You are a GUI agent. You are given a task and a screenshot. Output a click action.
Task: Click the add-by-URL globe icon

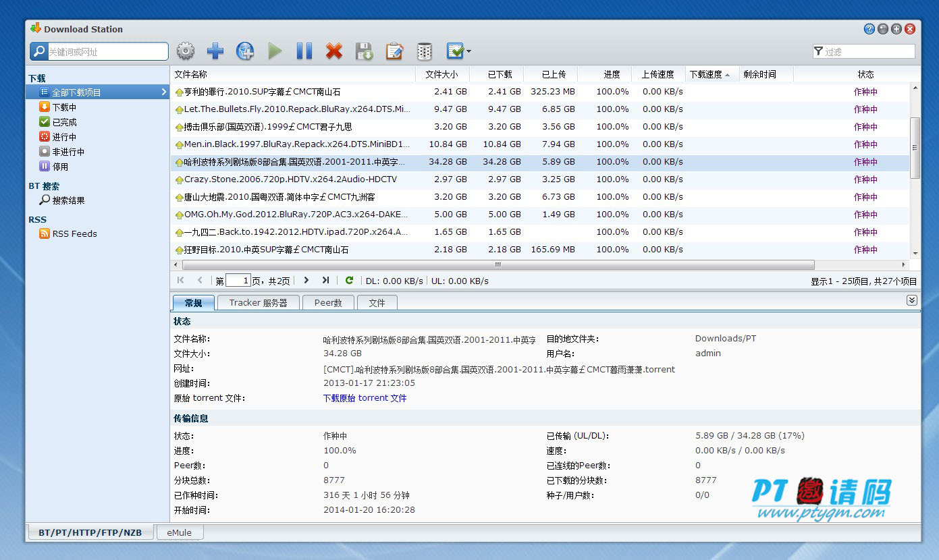245,51
